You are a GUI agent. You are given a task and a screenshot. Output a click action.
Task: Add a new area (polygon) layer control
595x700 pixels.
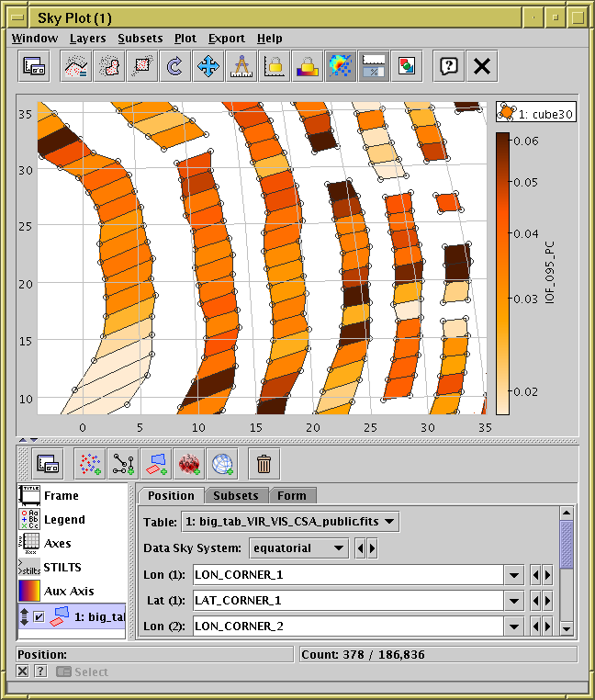[x=157, y=464]
